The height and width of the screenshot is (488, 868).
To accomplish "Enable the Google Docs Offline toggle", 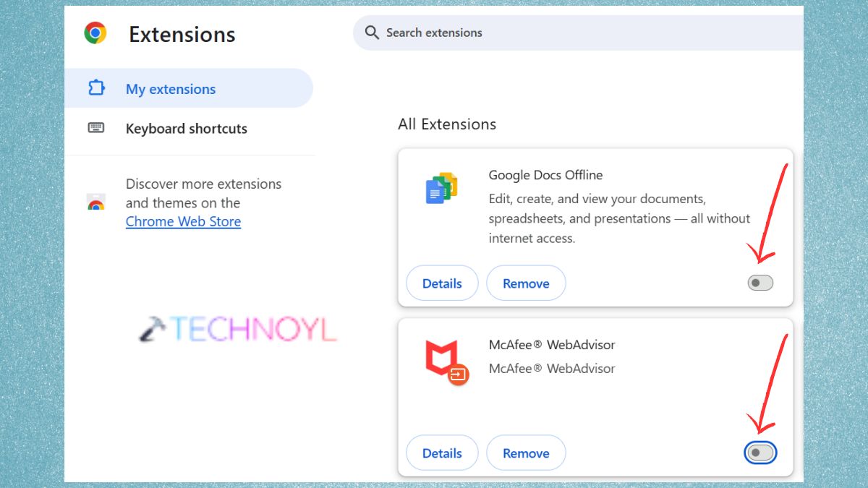I will pyautogui.click(x=760, y=283).
